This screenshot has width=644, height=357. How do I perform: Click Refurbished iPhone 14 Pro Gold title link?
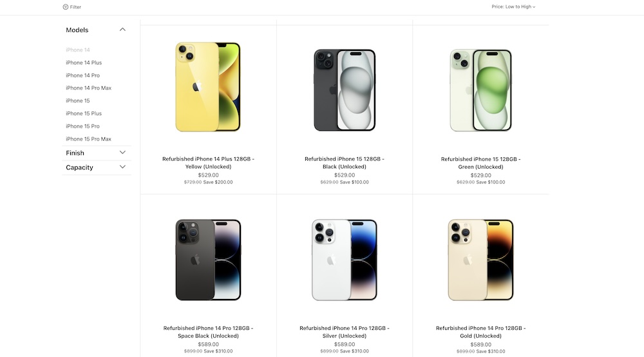point(480,332)
